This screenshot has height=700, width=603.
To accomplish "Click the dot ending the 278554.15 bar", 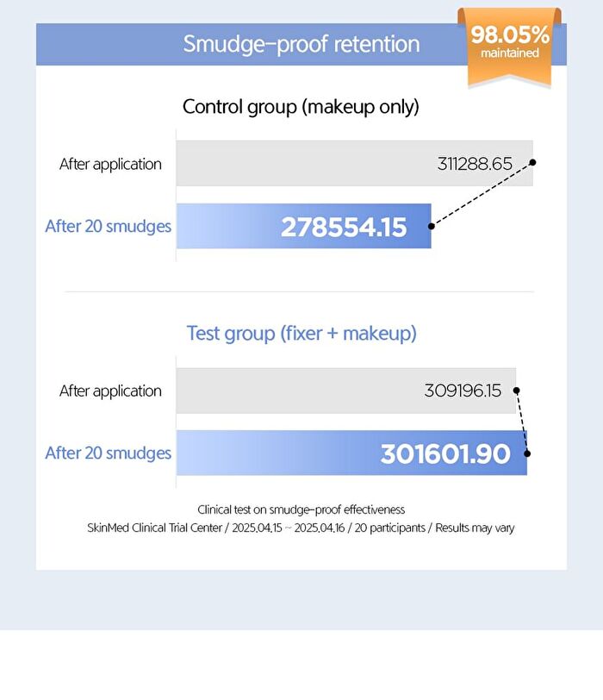I will click(x=432, y=227).
